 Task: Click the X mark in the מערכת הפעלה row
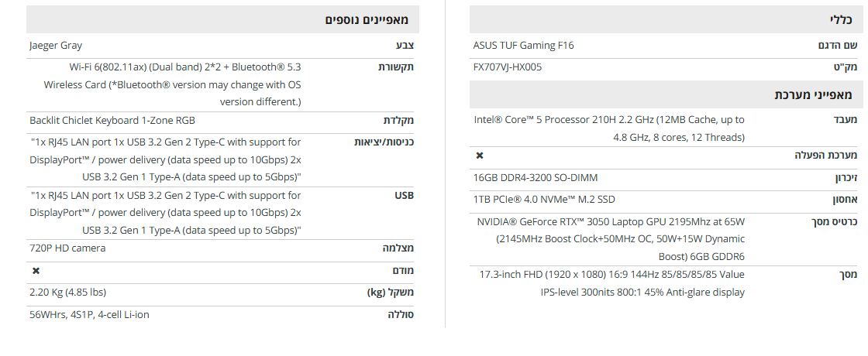point(479,156)
